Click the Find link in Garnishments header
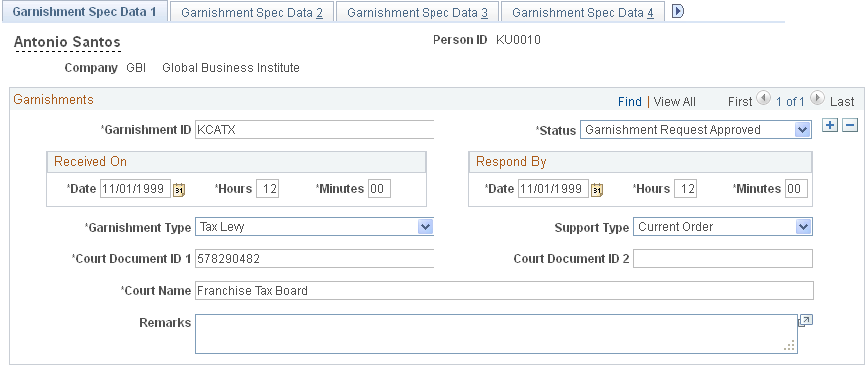 coord(630,102)
